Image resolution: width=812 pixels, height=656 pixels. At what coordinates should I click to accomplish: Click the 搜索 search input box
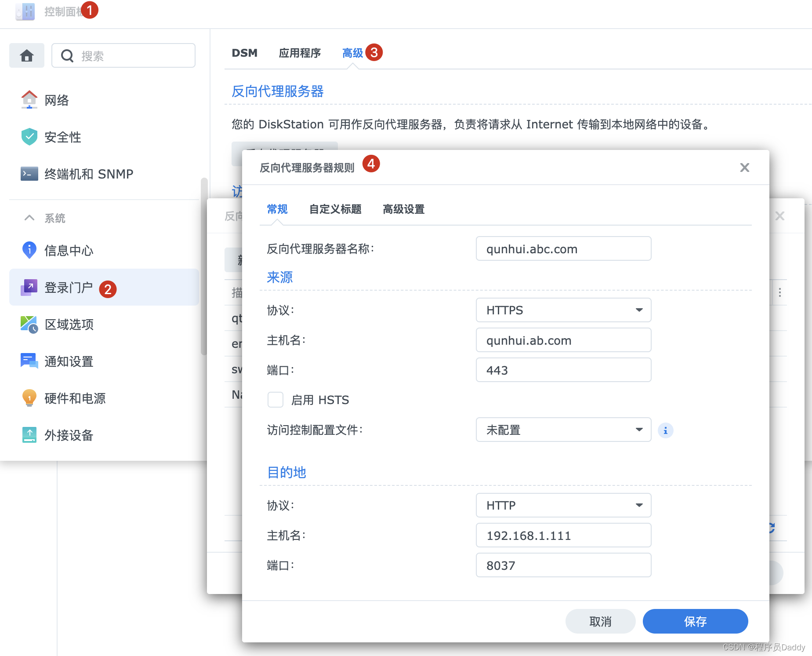(123, 55)
